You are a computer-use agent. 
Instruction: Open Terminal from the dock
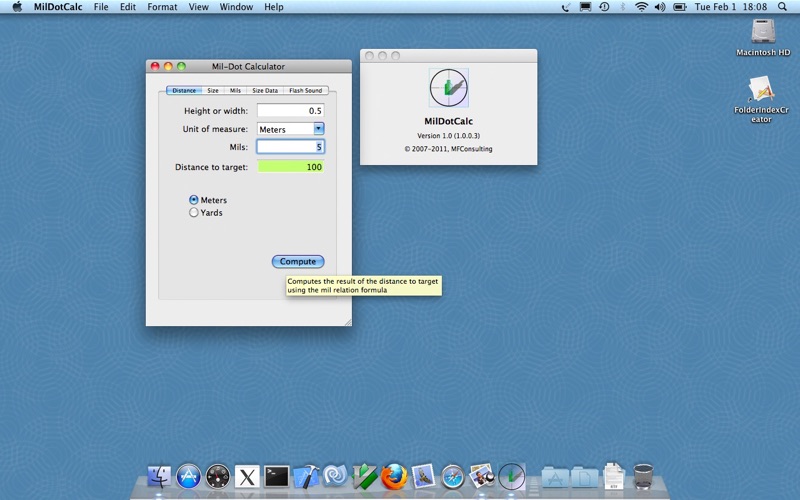pyautogui.click(x=277, y=477)
